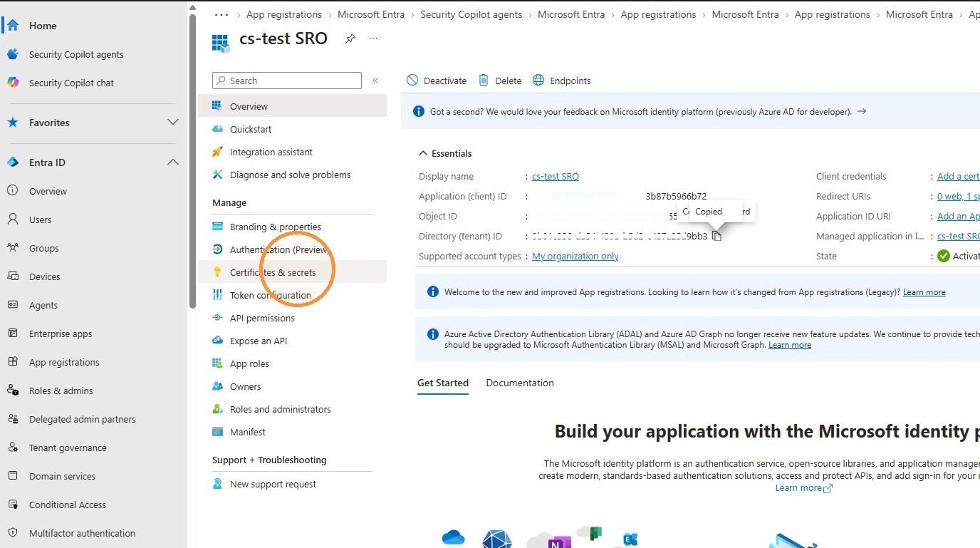980x548 pixels.
Task: Open the Managed application cs-test SRO link
Action: (958, 236)
